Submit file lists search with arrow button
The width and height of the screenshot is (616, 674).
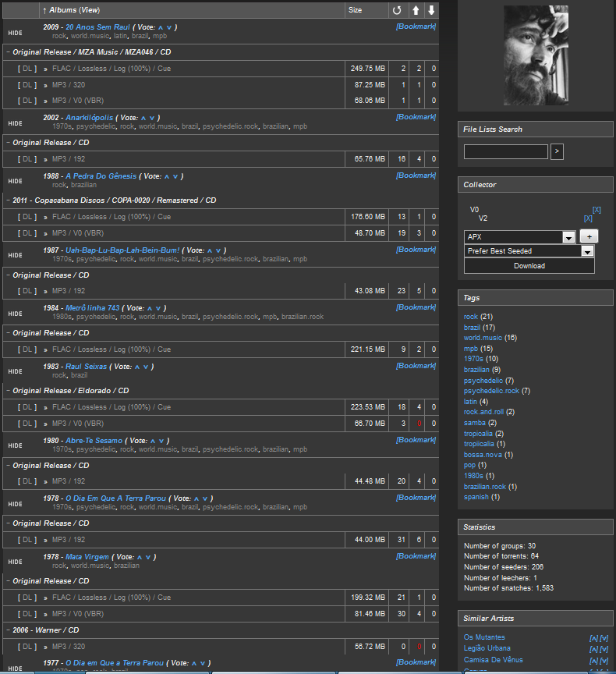557,151
